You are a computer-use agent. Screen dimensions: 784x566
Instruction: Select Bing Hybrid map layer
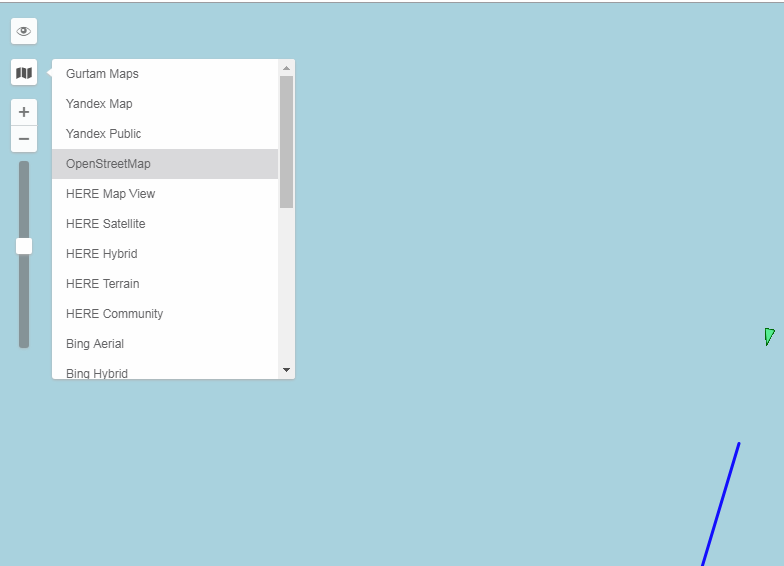(97, 373)
